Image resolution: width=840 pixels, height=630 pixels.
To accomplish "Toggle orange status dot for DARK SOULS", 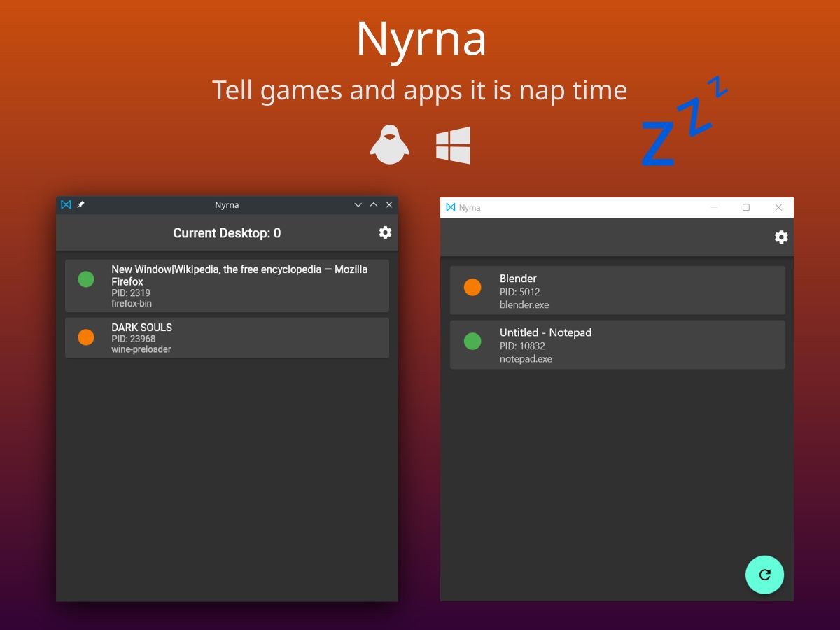I will 86,337.
